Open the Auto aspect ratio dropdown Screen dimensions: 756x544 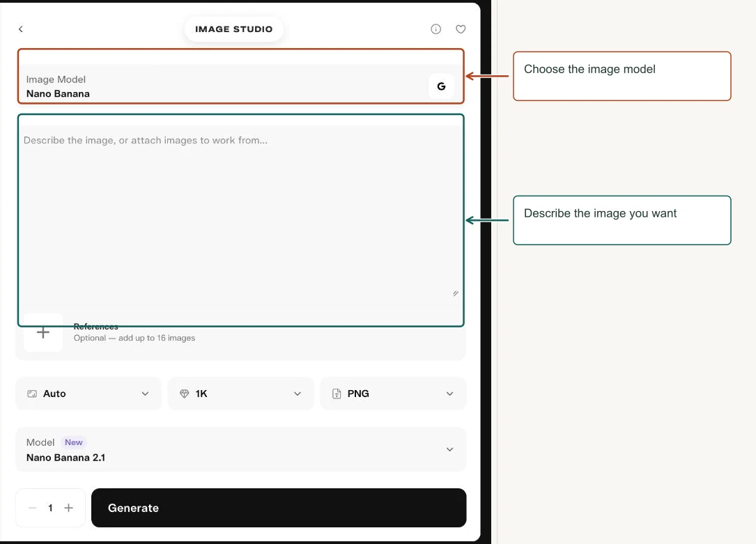click(x=88, y=394)
